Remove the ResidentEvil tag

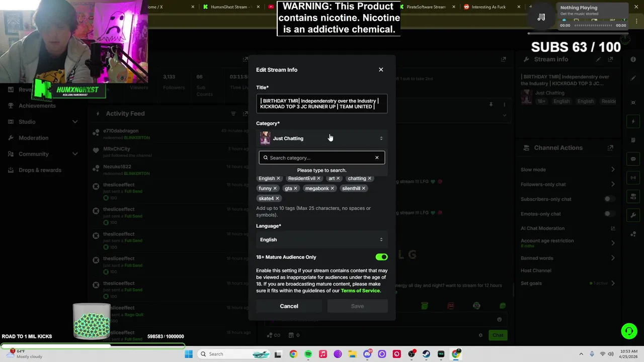point(318,178)
